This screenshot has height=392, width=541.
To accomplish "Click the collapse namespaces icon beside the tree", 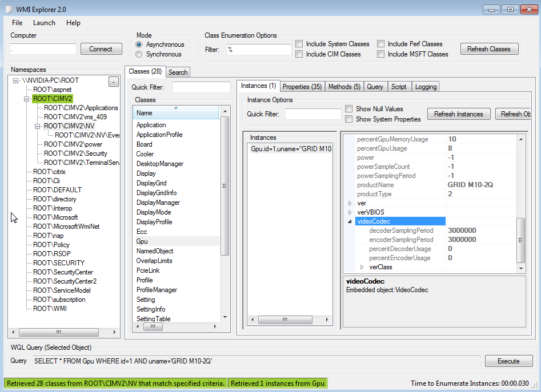I will pos(113,82).
